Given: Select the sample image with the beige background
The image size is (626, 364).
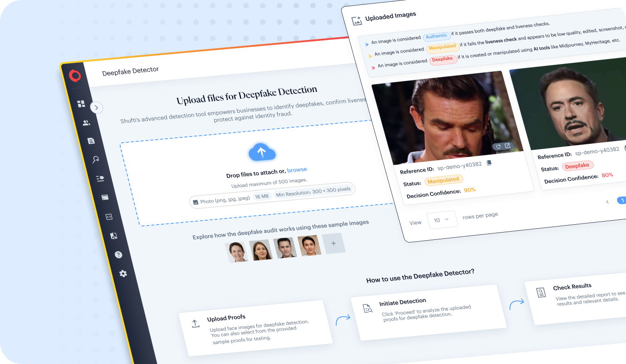Looking at the screenshot, I should [x=309, y=245].
